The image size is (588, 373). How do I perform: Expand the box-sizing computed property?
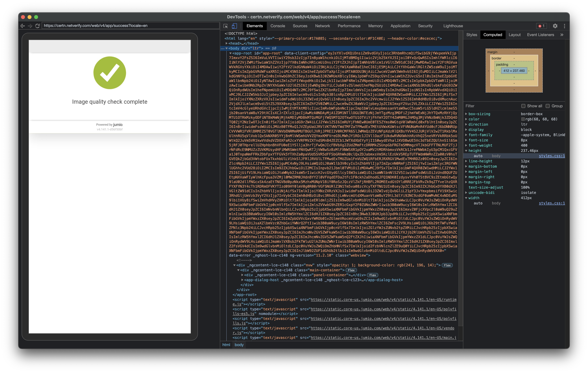pos(466,114)
